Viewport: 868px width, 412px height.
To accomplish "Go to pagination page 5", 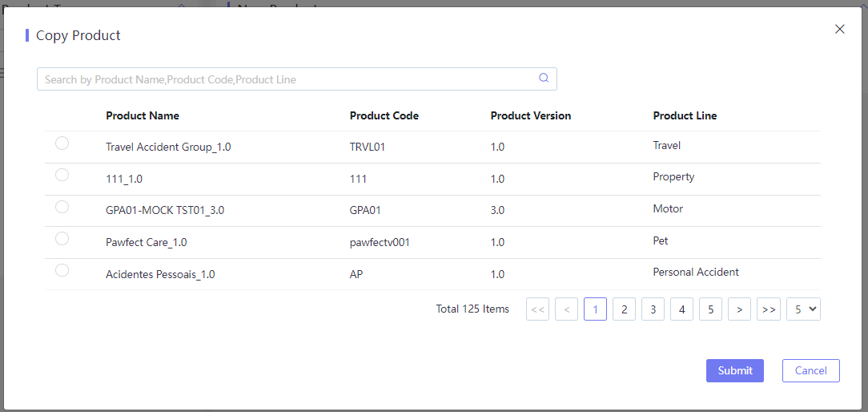I will coord(710,309).
